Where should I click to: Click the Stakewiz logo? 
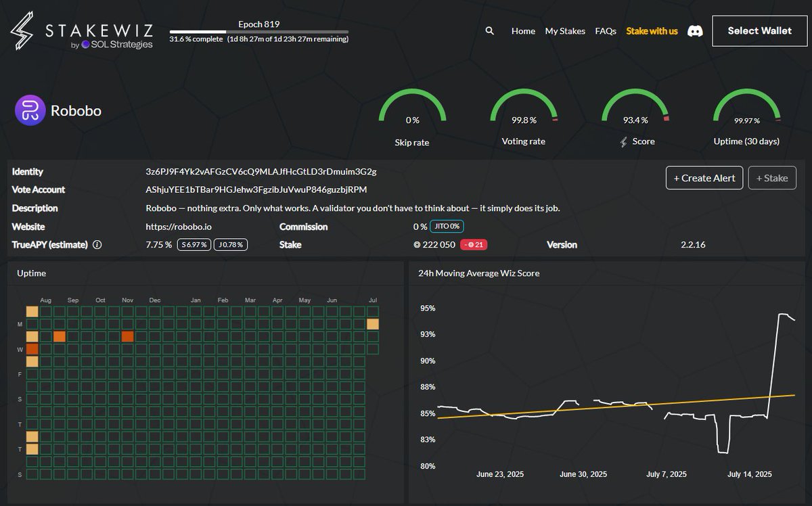coord(81,30)
